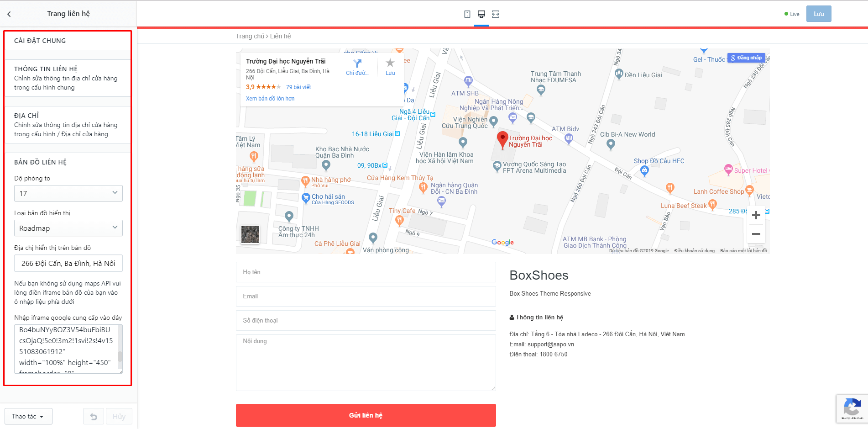The image size is (868, 429).
Task: Click the BoxShoes heading text
Action: tap(539, 275)
